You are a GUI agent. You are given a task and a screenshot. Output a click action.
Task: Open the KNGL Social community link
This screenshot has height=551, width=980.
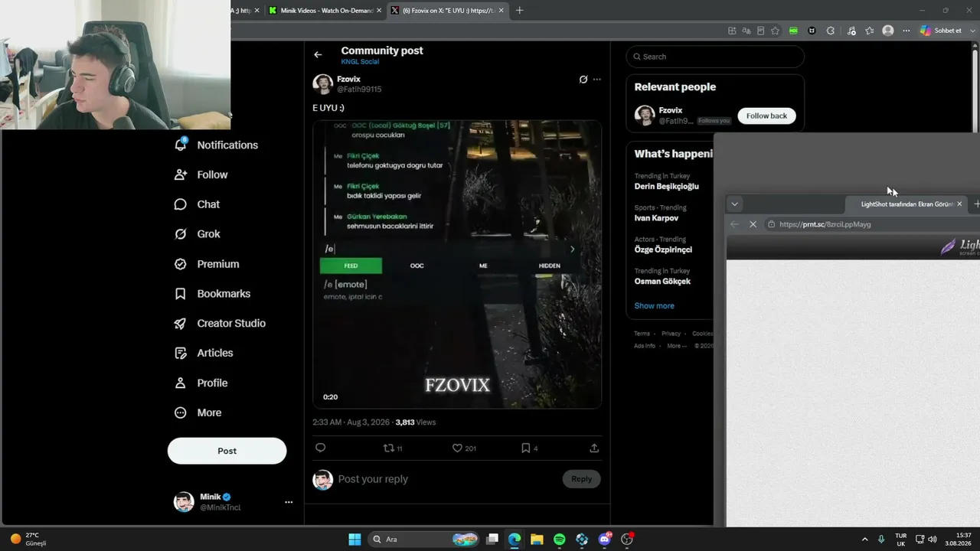[x=360, y=62]
